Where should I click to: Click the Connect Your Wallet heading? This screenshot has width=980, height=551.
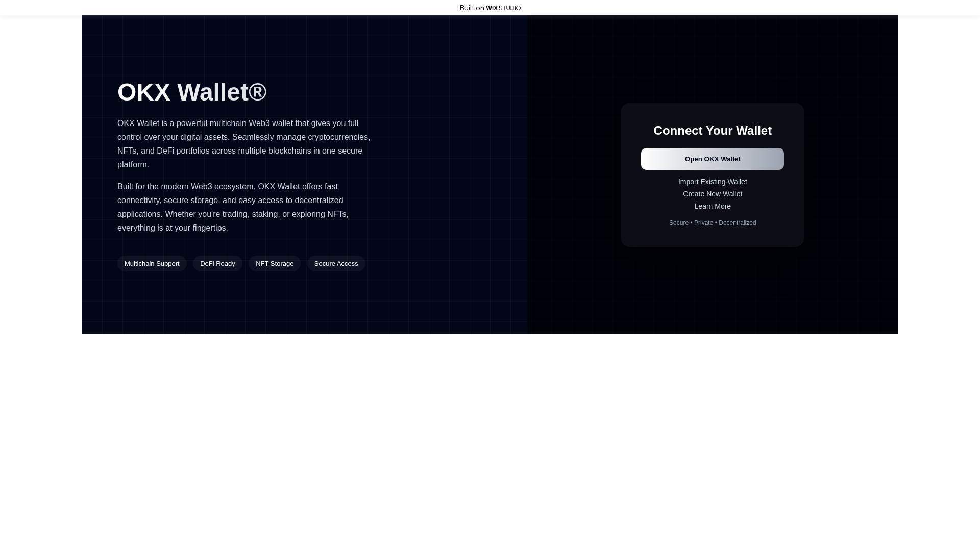pyautogui.click(x=712, y=131)
